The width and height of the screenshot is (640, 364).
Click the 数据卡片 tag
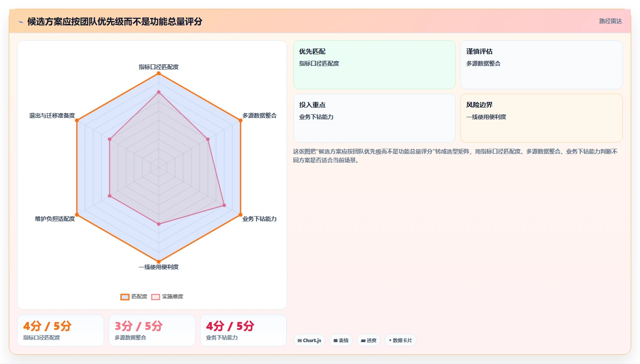pos(401,340)
